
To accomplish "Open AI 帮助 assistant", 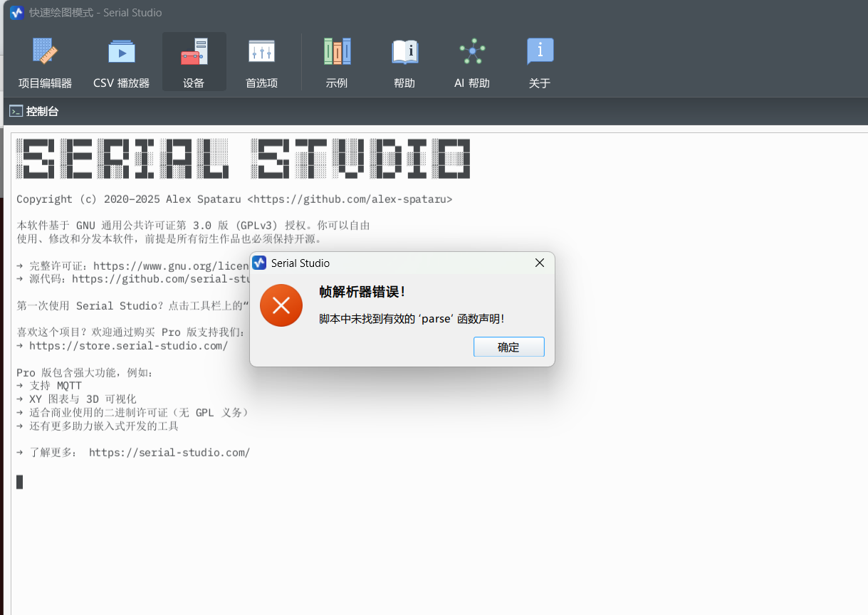I will [472, 63].
